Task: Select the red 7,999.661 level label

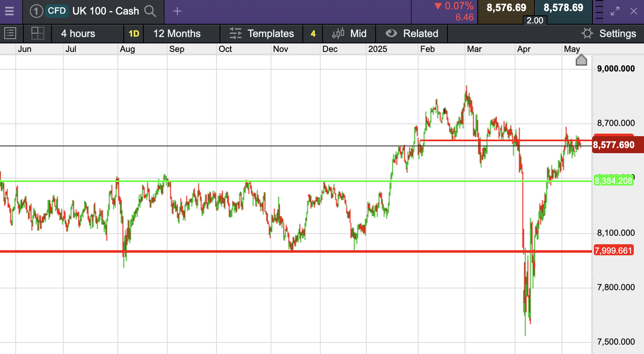Action: pos(613,250)
